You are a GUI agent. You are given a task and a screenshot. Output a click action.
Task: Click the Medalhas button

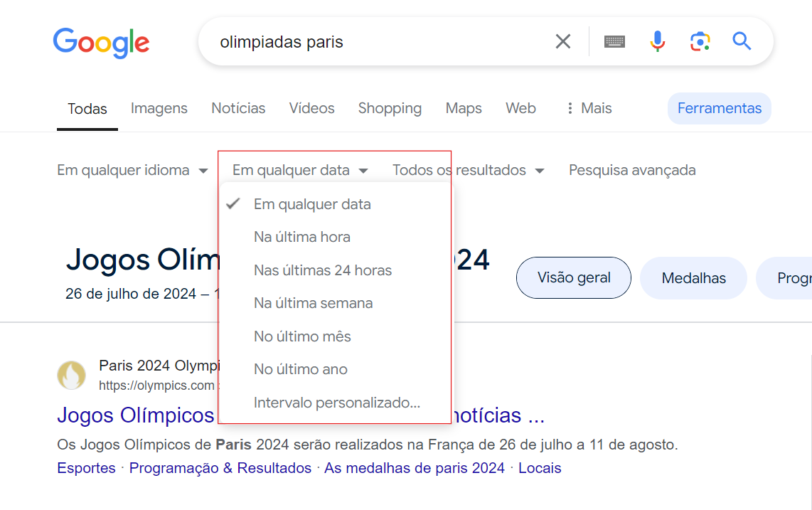coord(693,277)
